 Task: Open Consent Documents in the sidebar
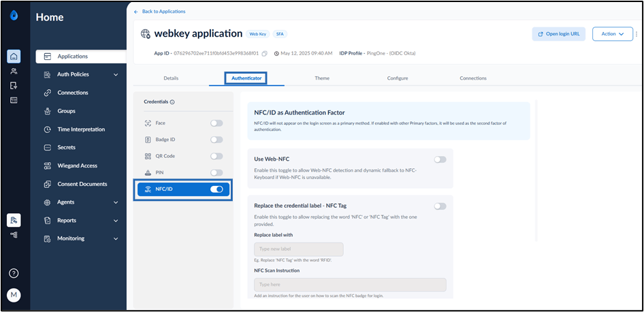pos(81,184)
